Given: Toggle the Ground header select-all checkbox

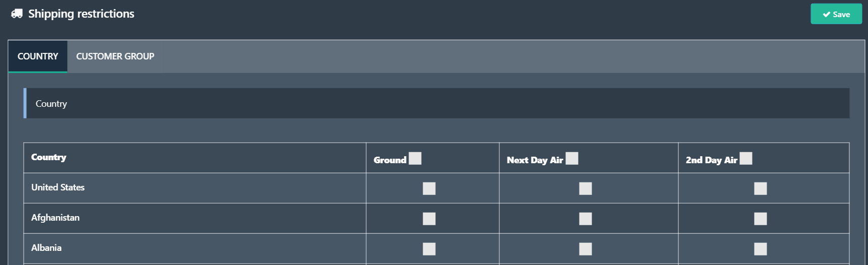Looking at the screenshot, I should pos(415,159).
